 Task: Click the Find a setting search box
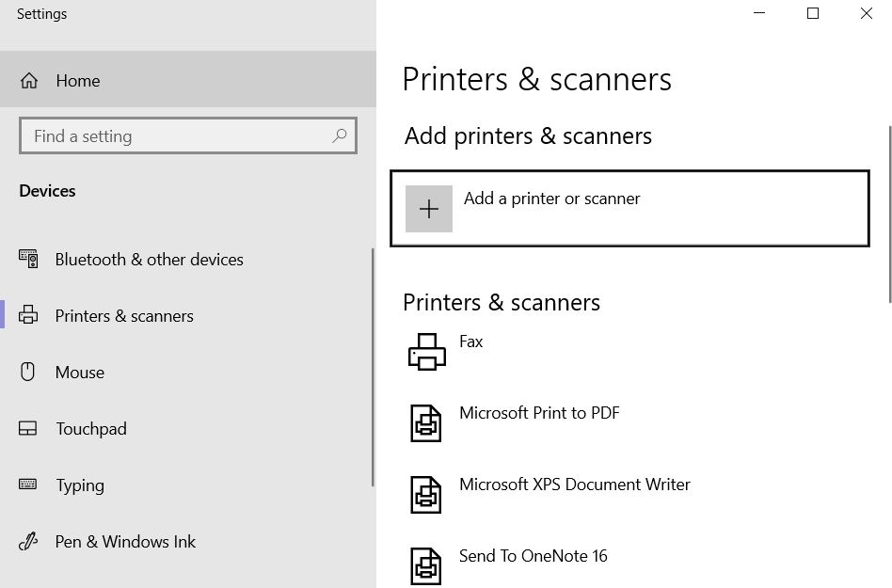188,135
